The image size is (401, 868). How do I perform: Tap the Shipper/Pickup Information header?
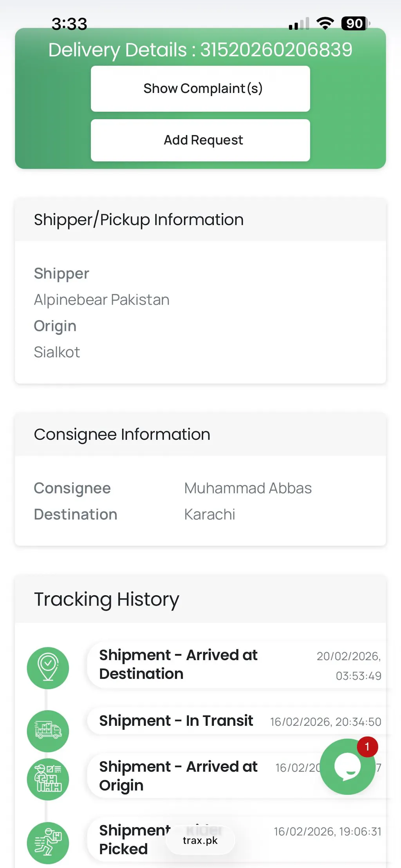(x=139, y=220)
